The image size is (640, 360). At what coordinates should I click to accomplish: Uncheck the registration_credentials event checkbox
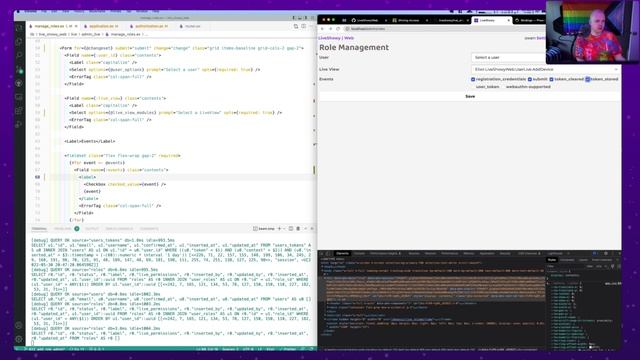473,79
